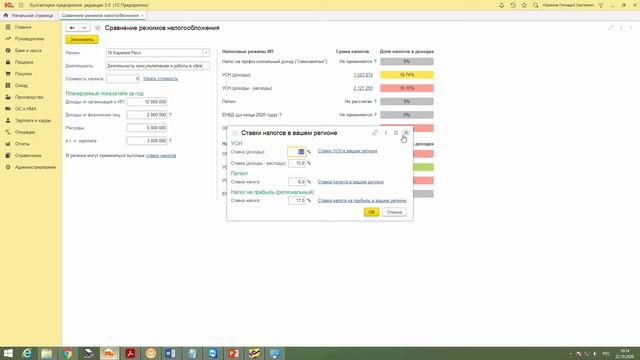Click the gray 0% bar for Патент
The image size is (640, 360).
click(407, 102)
